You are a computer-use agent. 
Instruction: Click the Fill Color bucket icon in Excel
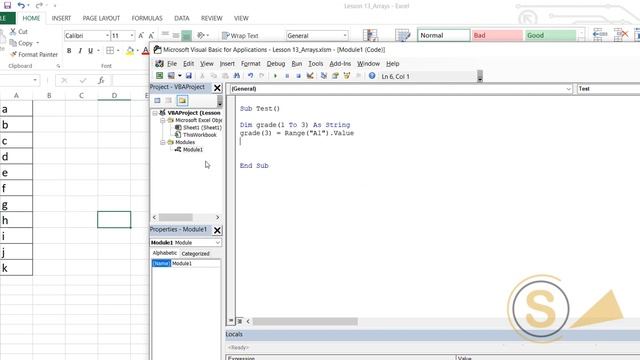click(x=130, y=51)
